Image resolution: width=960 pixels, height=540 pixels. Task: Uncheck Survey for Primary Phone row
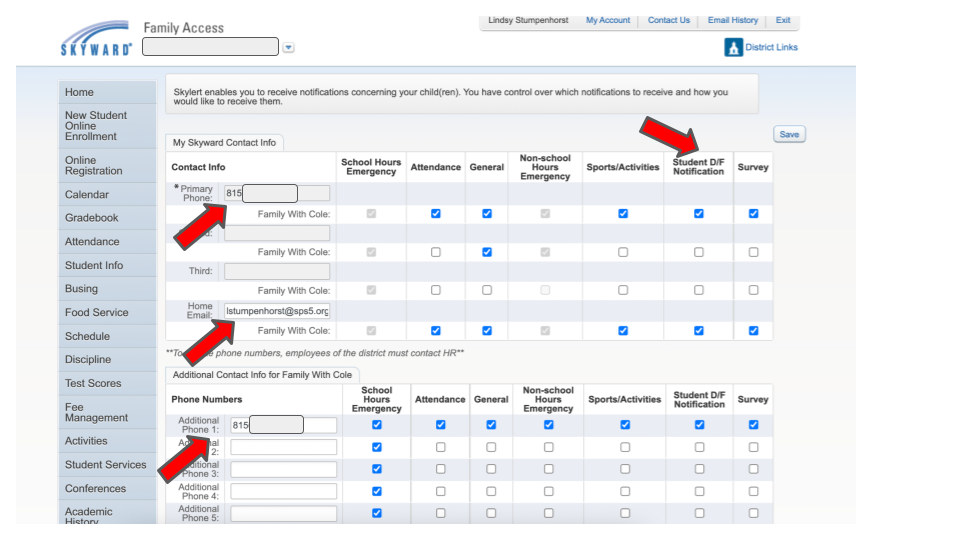coord(754,214)
